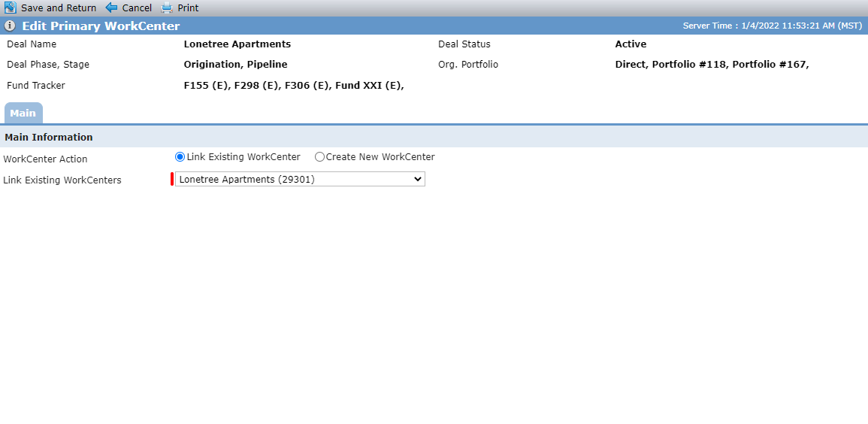Click the blue Cancel arrow icon
Image resolution: width=868 pixels, height=424 pixels.
(x=111, y=8)
